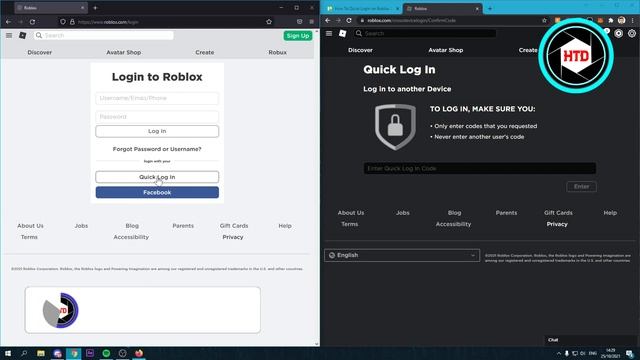The image size is (640, 360).
Task: Open Privacy link in left window
Action: (233, 237)
